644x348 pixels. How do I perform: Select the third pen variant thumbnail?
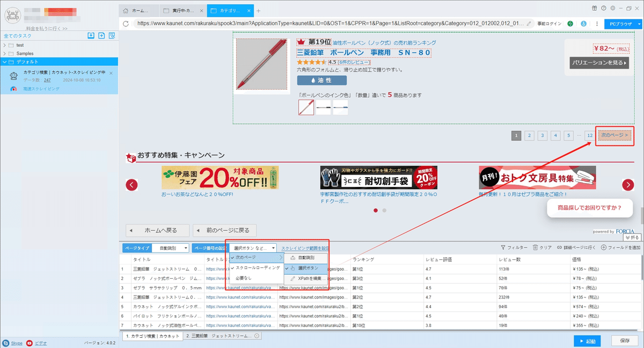340,107
